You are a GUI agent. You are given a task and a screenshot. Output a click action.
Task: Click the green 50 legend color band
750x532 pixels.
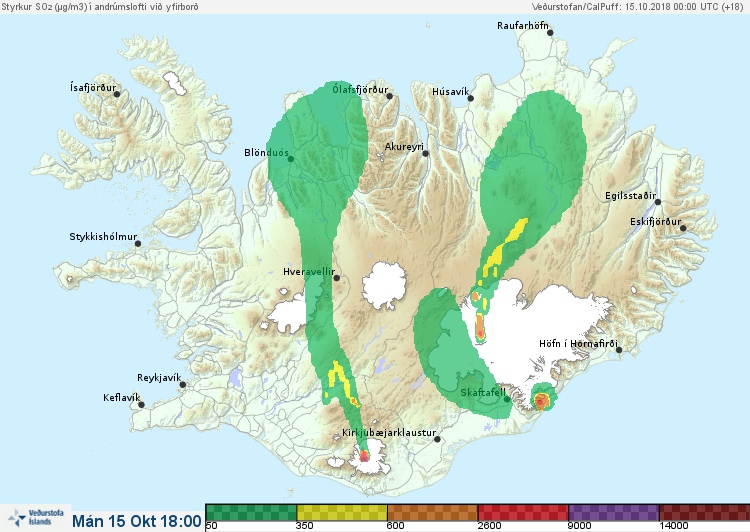click(x=251, y=512)
